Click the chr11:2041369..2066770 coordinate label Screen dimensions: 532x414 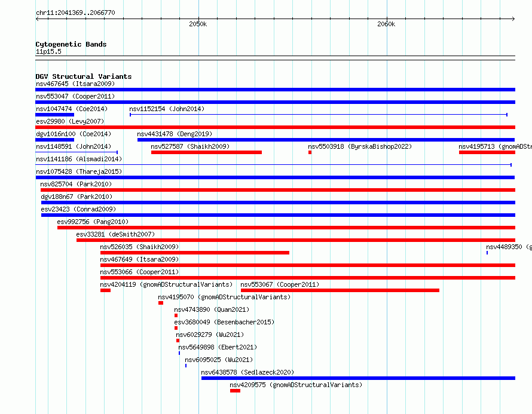(x=75, y=13)
